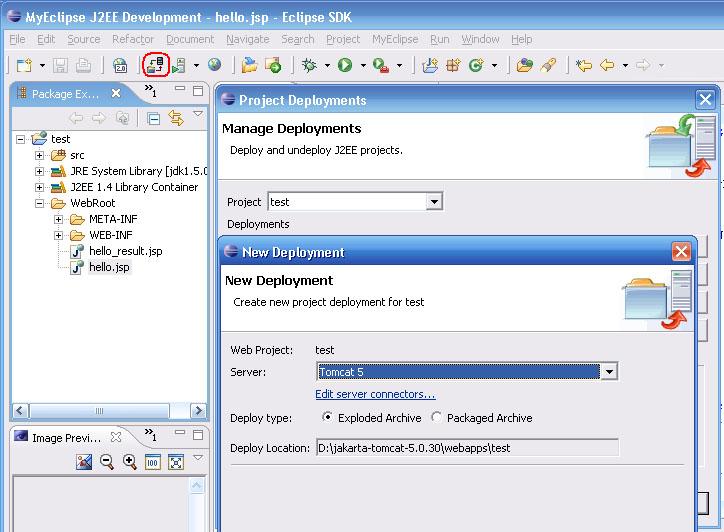Show image at 100% actual size
The height and width of the screenshot is (532, 724).
coord(153,461)
